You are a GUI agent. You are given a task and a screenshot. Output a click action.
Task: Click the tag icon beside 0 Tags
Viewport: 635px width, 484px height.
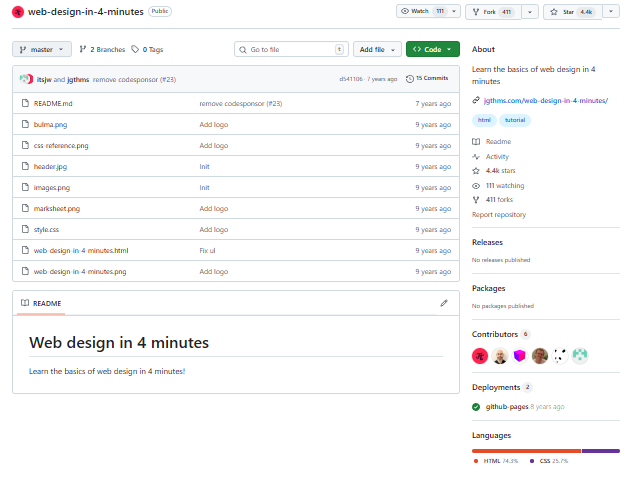click(x=135, y=49)
